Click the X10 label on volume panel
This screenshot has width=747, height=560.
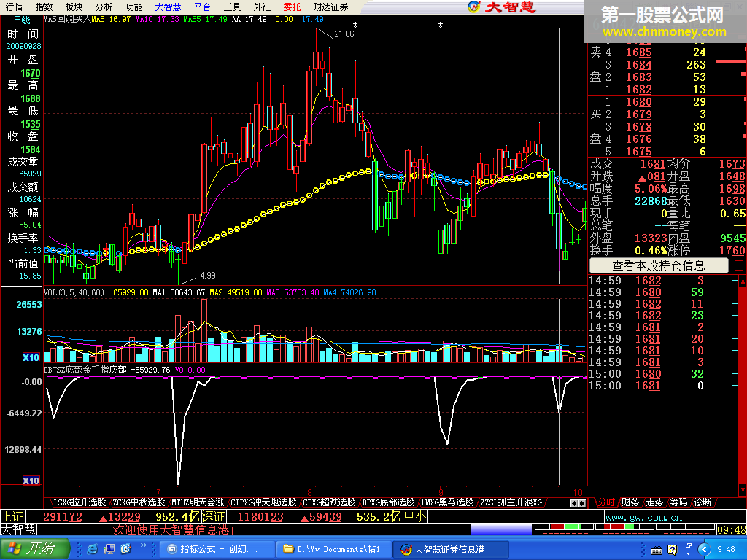tap(31, 357)
